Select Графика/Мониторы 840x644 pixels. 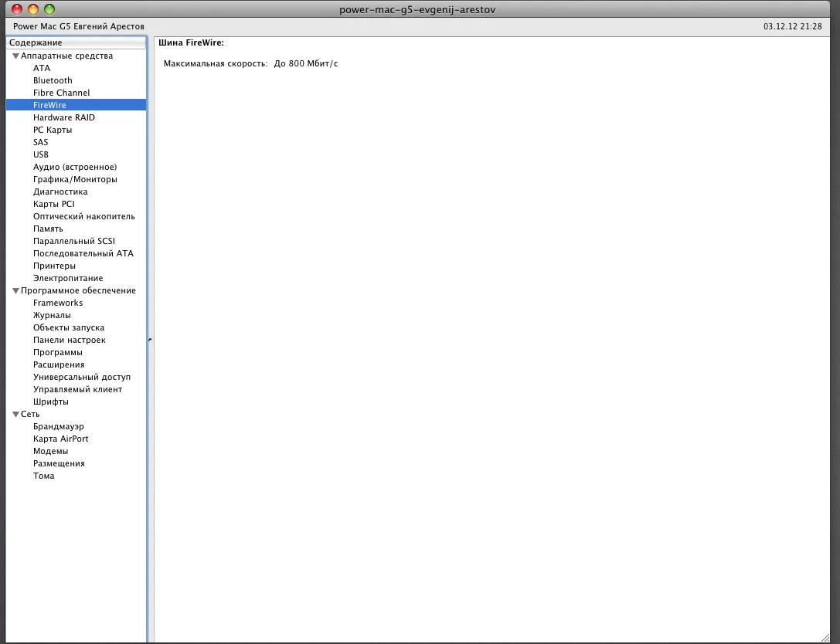click(x=75, y=179)
